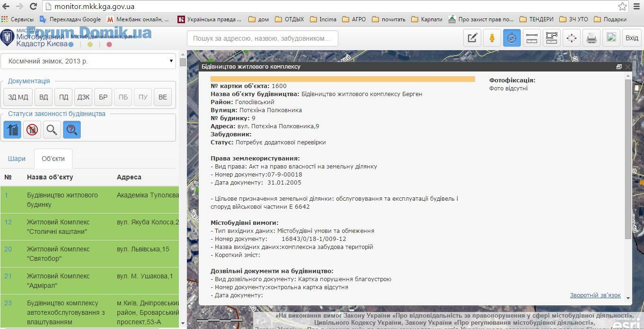
Task: Bookmark the page with star icon
Action: 622,7
